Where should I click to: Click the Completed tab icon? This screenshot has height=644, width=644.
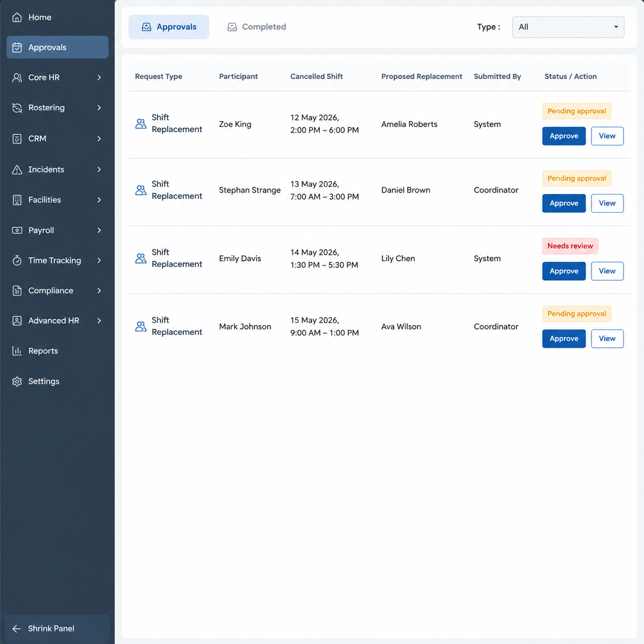tap(232, 27)
